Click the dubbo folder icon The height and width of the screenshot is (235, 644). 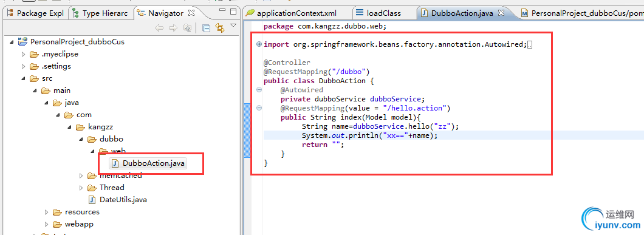coord(92,139)
